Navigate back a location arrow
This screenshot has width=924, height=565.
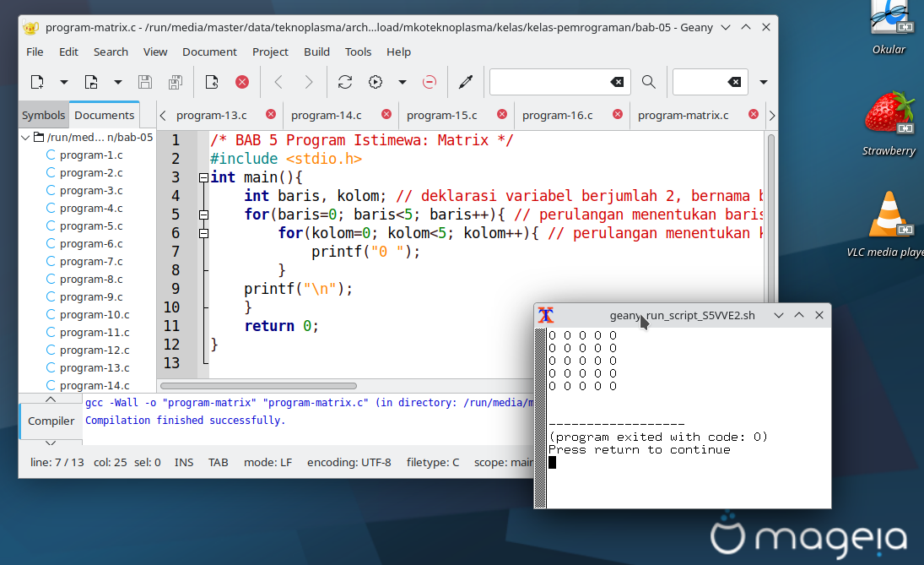[x=278, y=82]
